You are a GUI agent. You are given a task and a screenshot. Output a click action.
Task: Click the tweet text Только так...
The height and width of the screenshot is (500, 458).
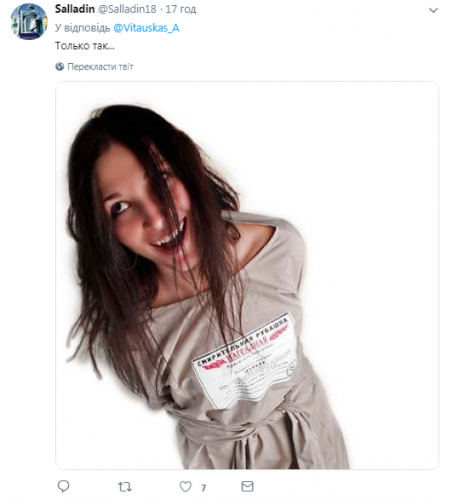point(85,46)
